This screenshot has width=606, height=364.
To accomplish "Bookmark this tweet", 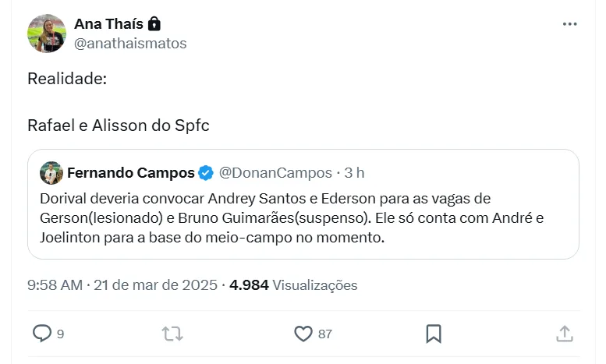I will 434,334.
